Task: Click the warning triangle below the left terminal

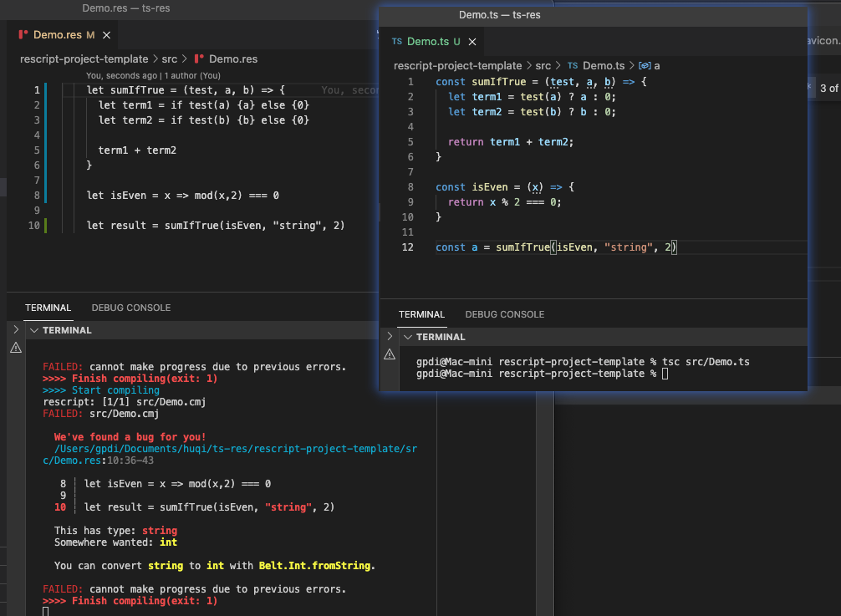Action: pos(16,347)
